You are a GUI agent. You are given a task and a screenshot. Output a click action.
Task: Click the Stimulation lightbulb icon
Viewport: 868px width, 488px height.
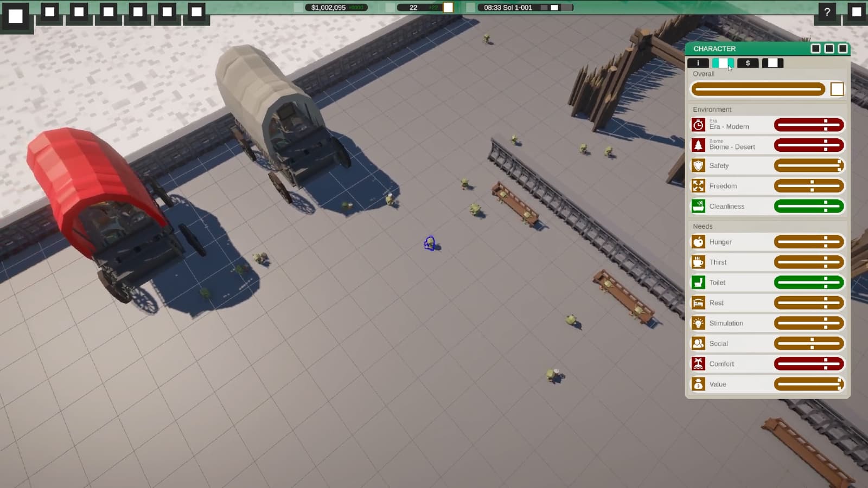pos(698,323)
